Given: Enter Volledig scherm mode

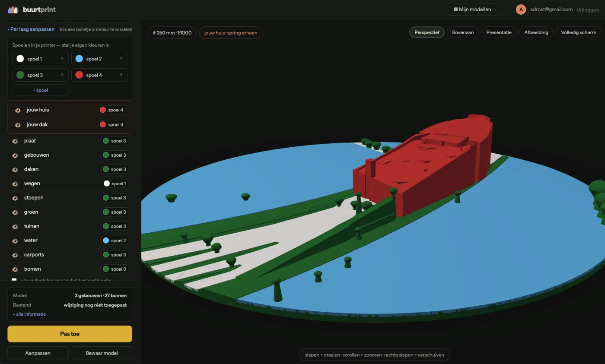Looking at the screenshot, I should (x=579, y=32).
